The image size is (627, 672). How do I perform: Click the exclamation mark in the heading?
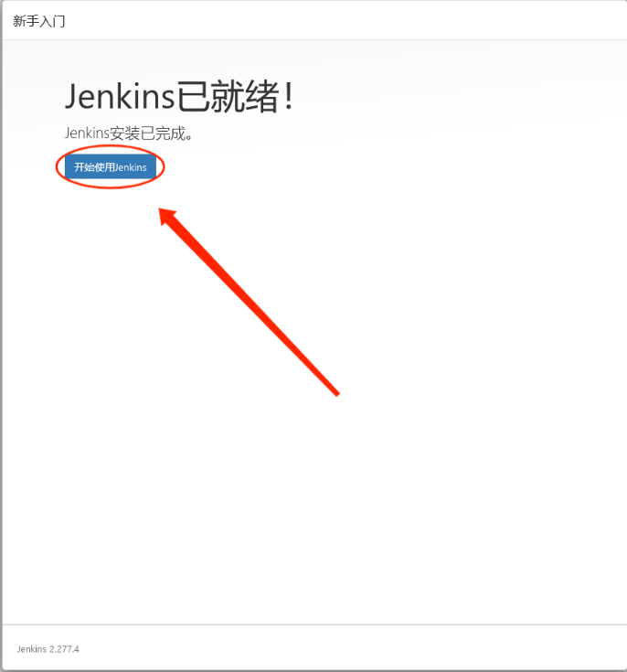click(290, 97)
